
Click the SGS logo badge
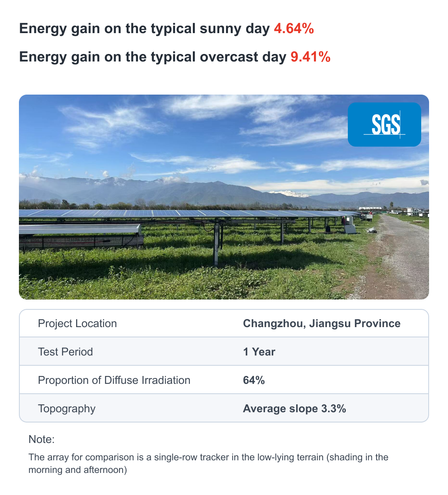click(385, 125)
